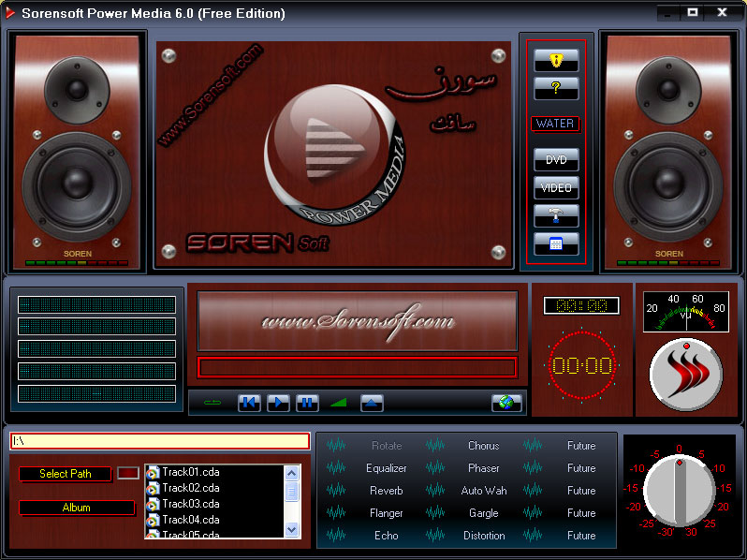Open the info button with yellow icon
The image size is (747, 560).
[556, 61]
